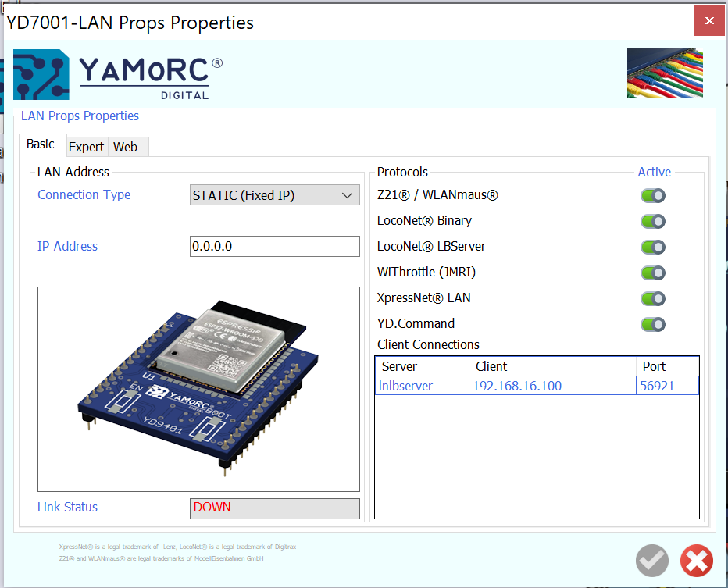728x588 pixels.
Task: Toggle the Z21 / WLANmaus protocol switch
Action: (653, 196)
